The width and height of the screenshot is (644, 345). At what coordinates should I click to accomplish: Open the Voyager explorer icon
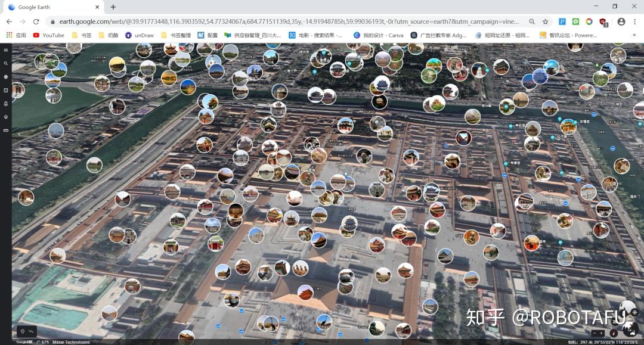point(6,76)
